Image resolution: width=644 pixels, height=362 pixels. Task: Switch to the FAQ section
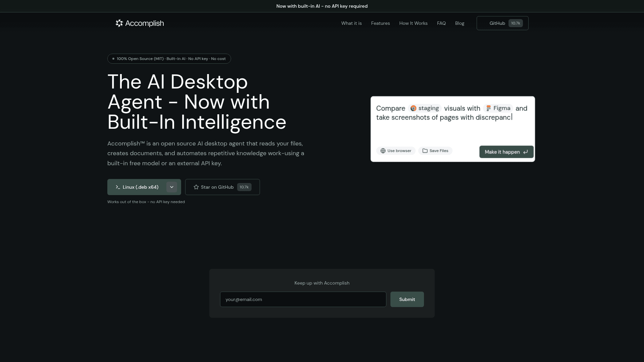441,23
